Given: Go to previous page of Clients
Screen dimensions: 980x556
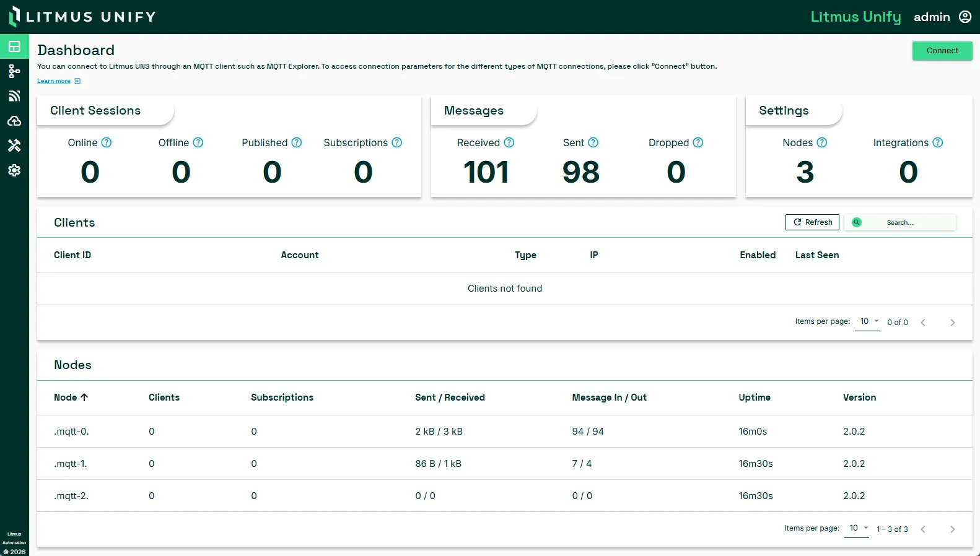Looking at the screenshot, I should 923,323.
